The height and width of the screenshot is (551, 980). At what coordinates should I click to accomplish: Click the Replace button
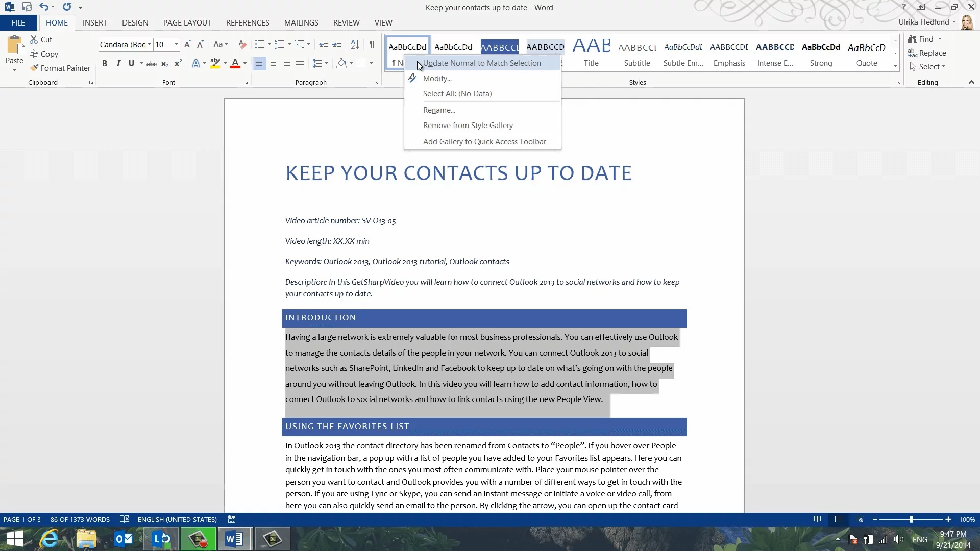927,53
